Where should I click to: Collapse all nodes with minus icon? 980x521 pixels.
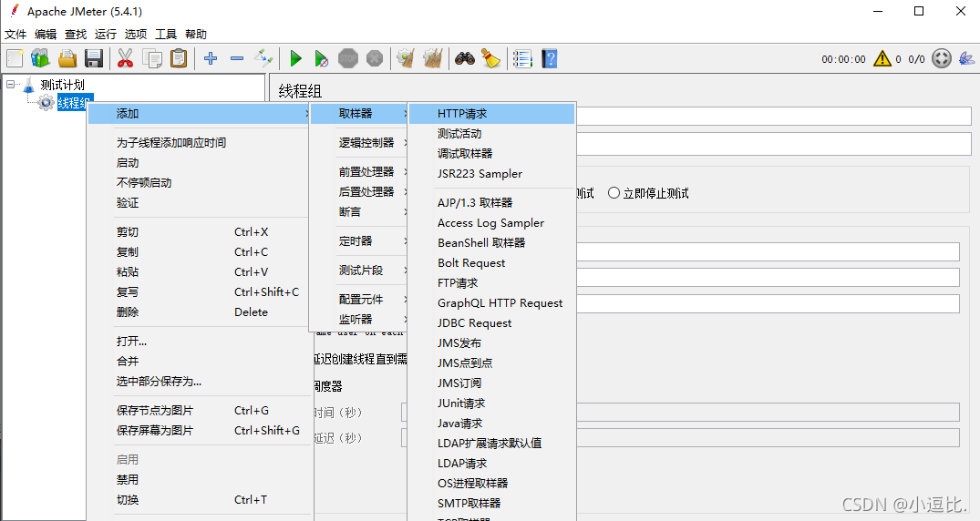point(237,58)
